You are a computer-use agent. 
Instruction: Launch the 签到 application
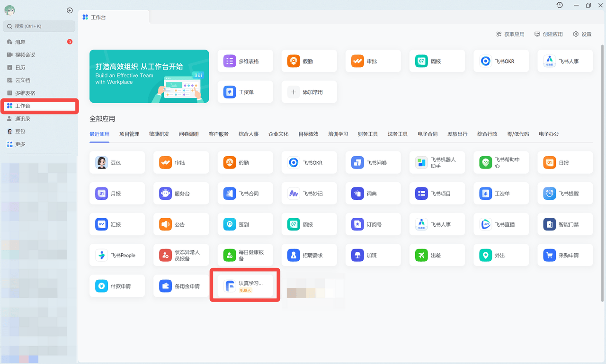pos(245,224)
